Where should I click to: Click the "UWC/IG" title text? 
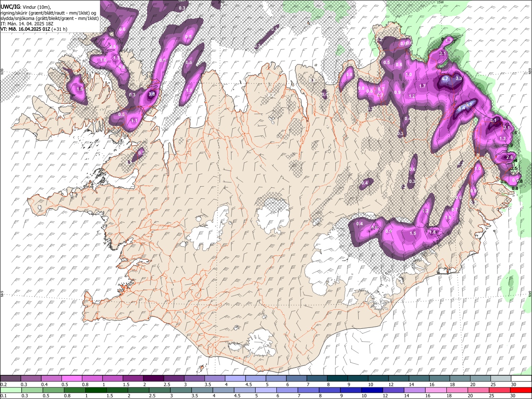(x=10, y=7)
